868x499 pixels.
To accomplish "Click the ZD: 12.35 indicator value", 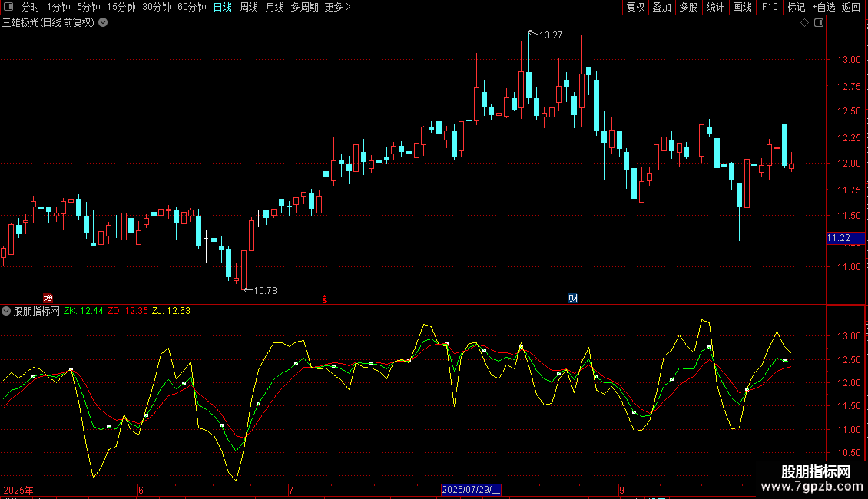I will point(128,311).
